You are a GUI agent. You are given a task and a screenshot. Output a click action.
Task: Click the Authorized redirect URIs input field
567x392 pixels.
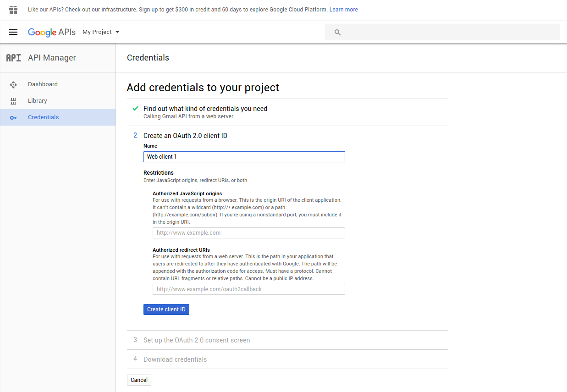(x=248, y=289)
